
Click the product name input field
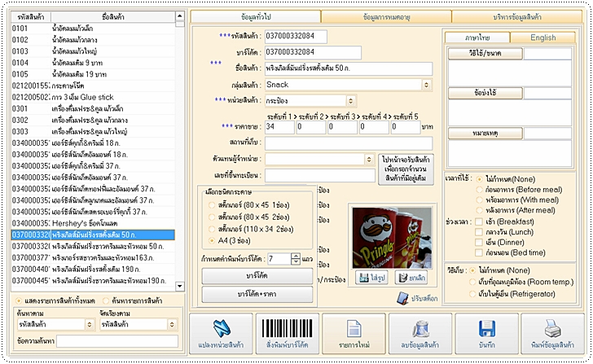[349, 68]
